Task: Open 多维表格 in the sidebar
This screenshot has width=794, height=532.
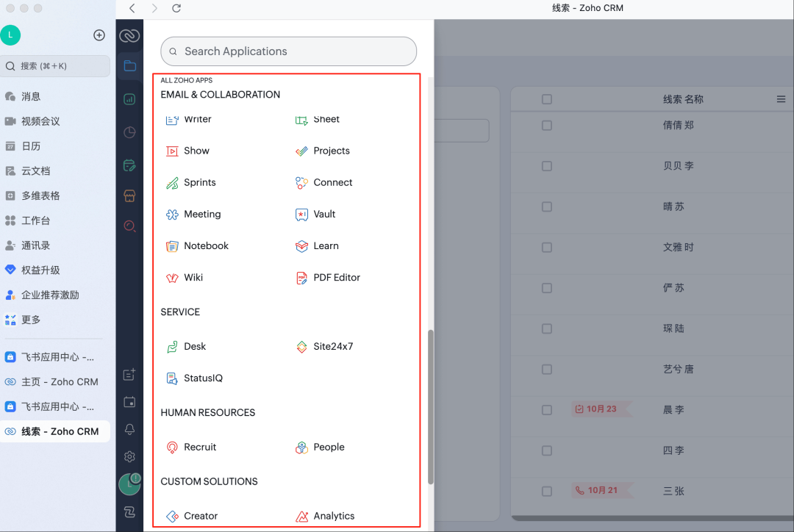Action: 55,196
